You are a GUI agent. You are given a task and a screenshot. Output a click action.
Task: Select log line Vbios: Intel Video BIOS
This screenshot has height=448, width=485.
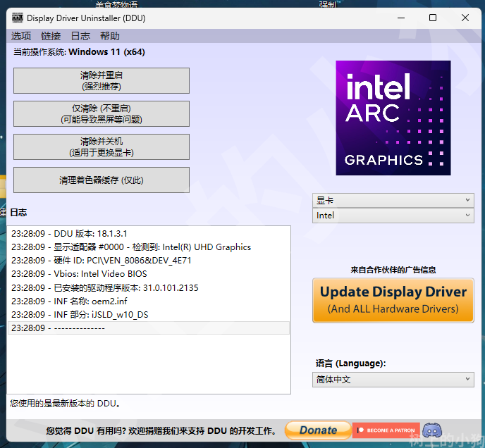click(x=149, y=274)
